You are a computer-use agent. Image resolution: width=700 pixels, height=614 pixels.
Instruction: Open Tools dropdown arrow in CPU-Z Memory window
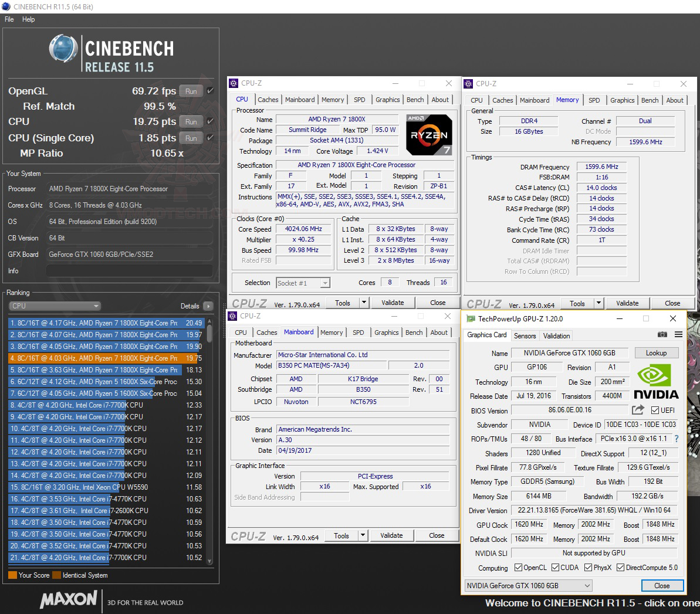pos(598,303)
